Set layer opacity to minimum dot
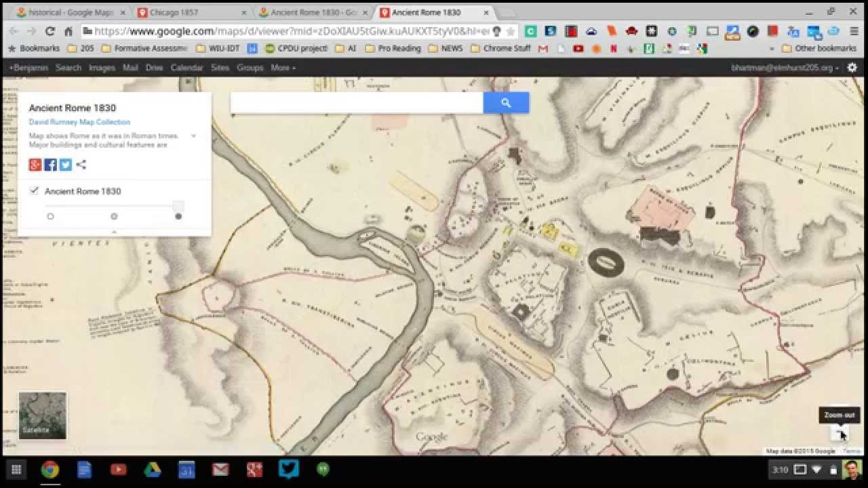The image size is (868, 488). pos(50,216)
